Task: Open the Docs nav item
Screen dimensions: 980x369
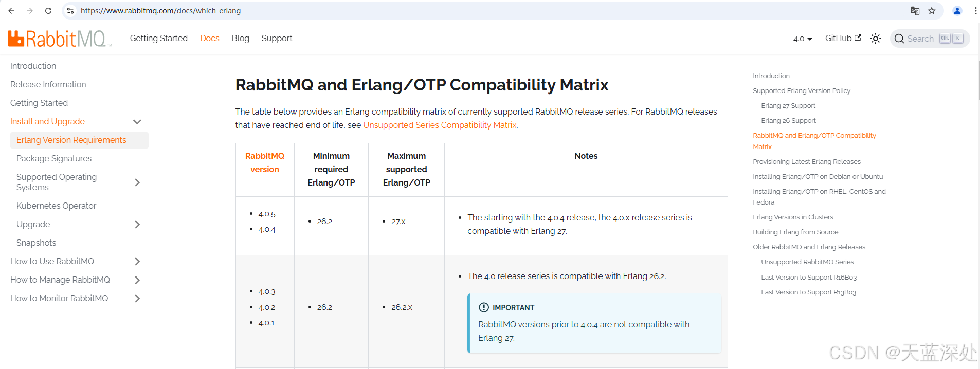Action: pyautogui.click(x=210, y=38)
